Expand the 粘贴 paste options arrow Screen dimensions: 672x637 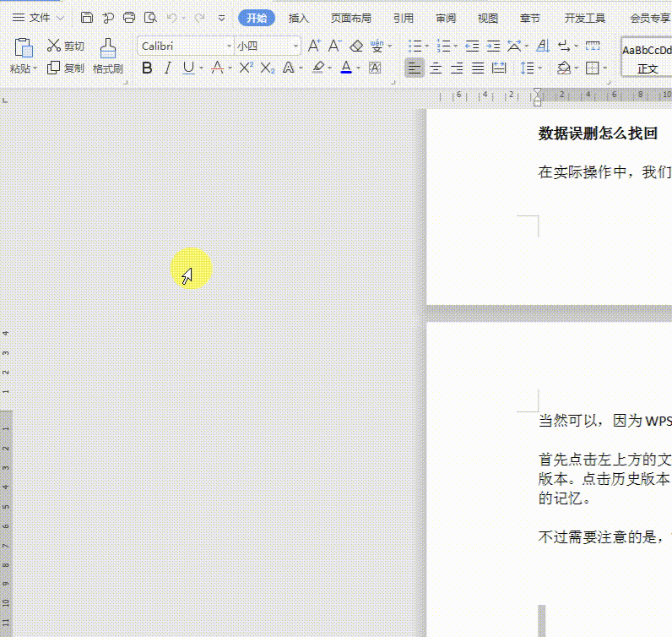coord(35,68)
